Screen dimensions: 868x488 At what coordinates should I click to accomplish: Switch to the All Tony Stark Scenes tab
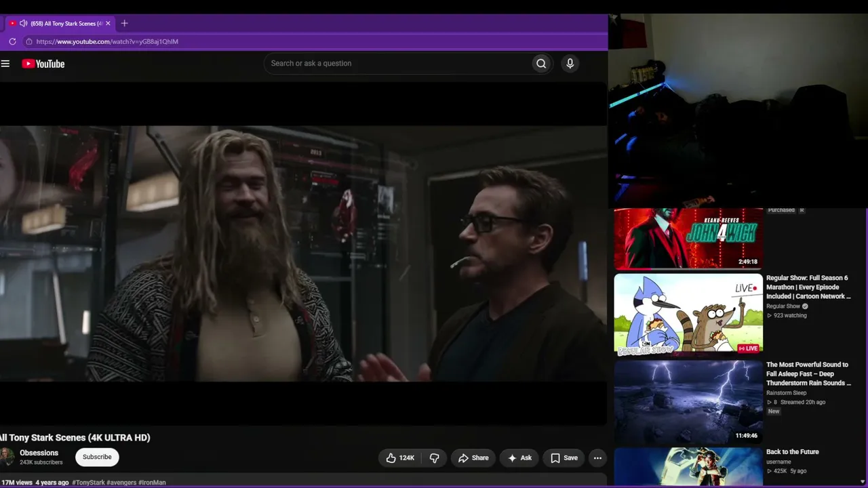point(61,23)
